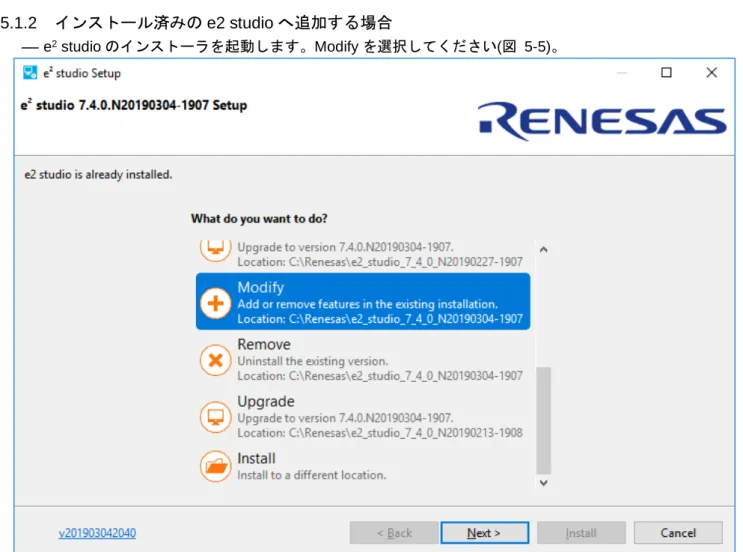This screenshot has height=552, width=743.
Task: Select the Remove option heading
Action: point(264,344)
